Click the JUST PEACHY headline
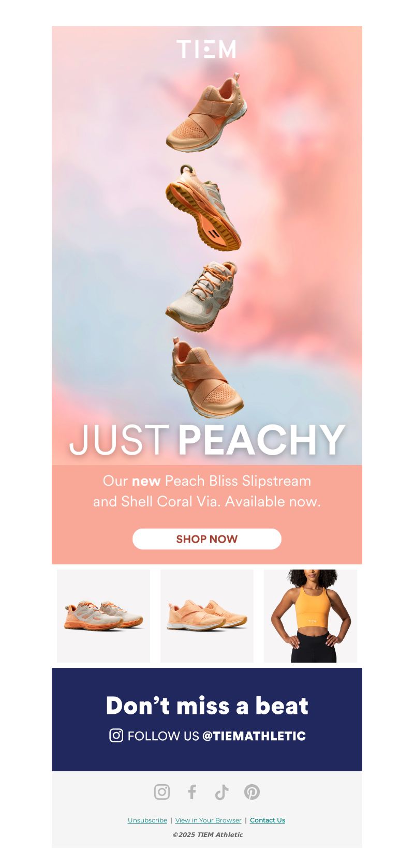 pyautogui.click(x=207, y=441)
